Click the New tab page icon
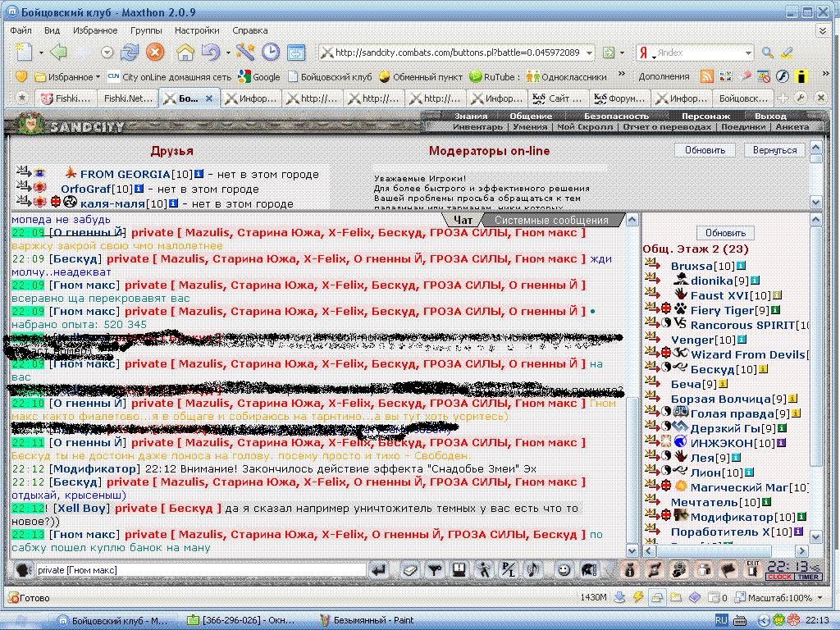 point(24,52)
